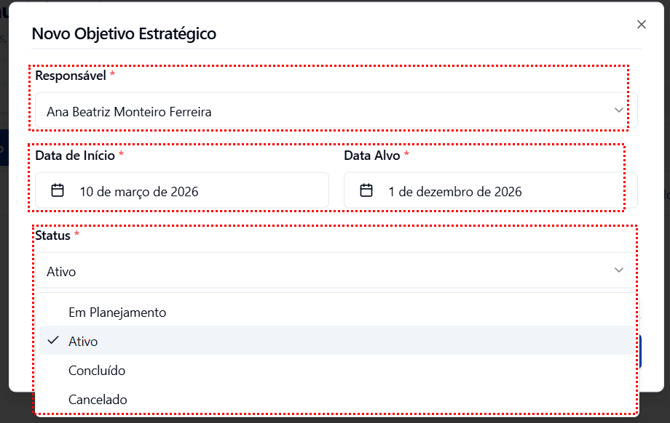
Task: Select Concluído from the status list
Action: tap(97, 370)
